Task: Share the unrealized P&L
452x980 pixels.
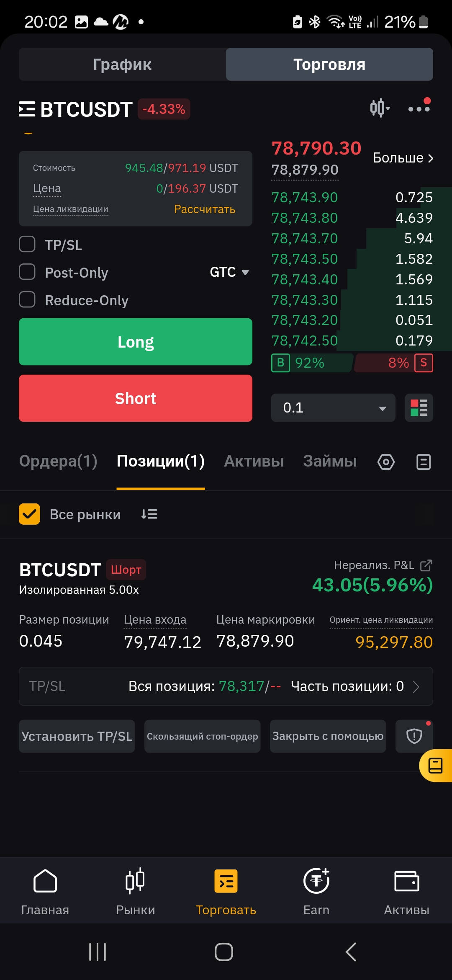Action: click(426, 565)
